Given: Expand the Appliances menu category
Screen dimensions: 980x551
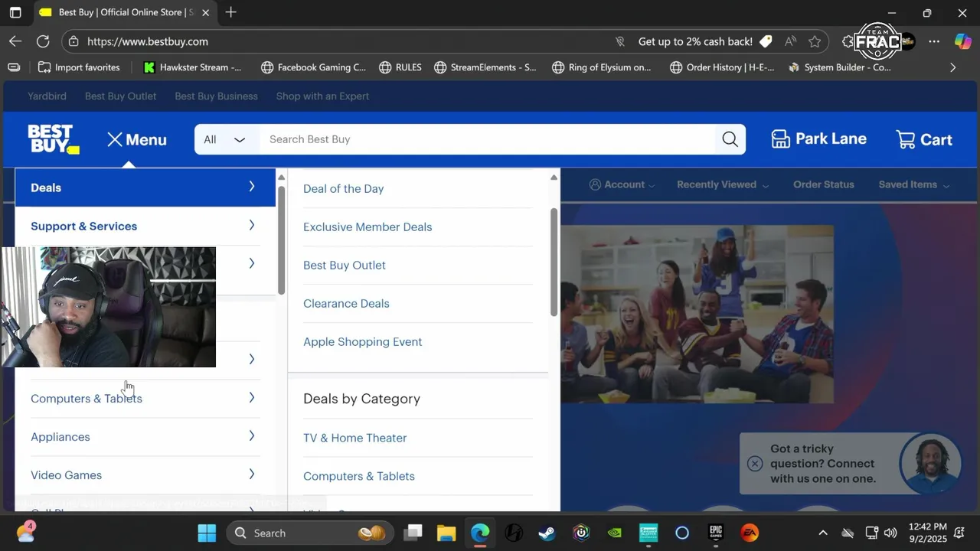Looking at the screenshot, I should coord(145,436).
